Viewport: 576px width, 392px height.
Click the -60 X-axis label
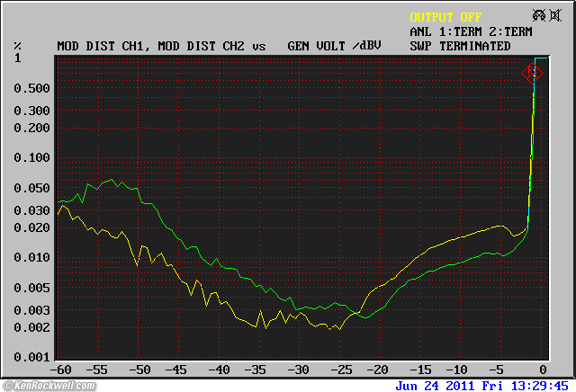(x=60, y=370)
